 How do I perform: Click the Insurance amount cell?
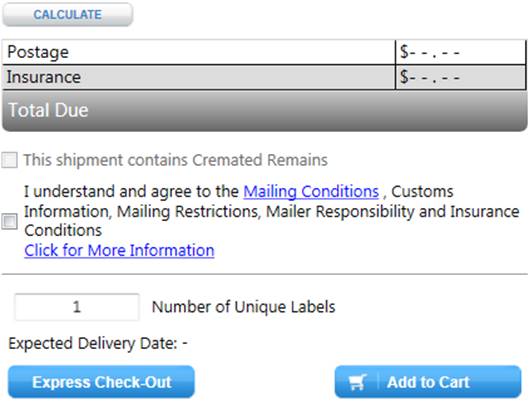[x=461, y=77]
